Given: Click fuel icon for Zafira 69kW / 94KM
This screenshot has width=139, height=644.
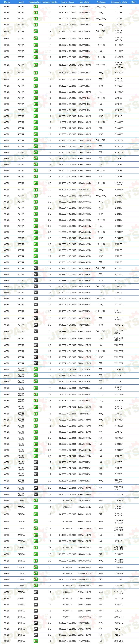Looking at the screenshot, I should tap(36, 501).
